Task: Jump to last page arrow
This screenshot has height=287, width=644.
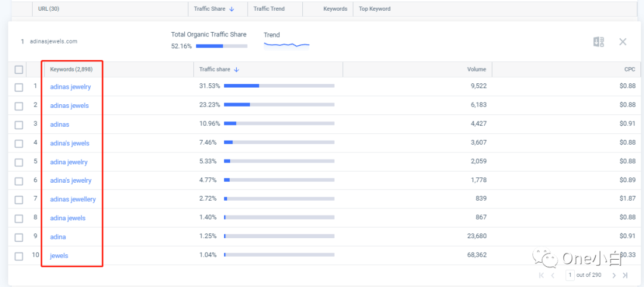Action: point(625,275)
